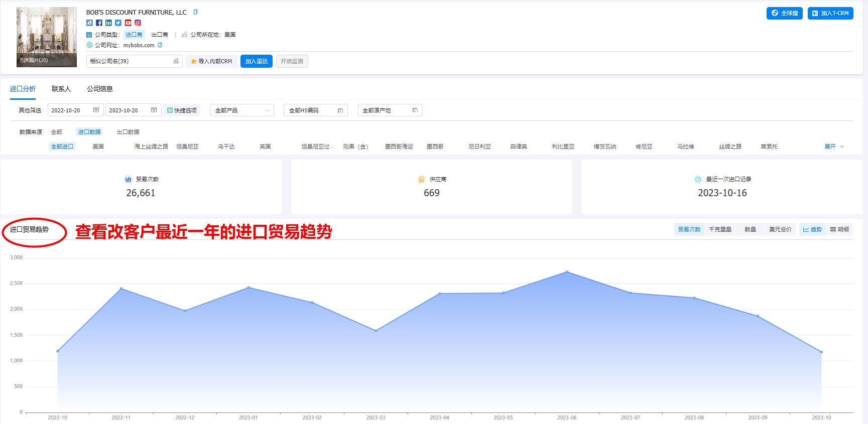This screenshot has height=424, width=868.
Task: Open the 全部原产地 selector
Action: pos(390,110)
